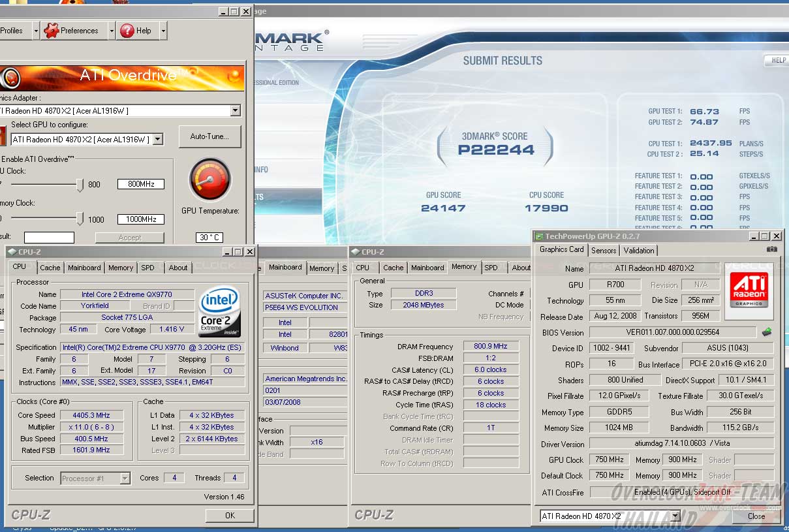Click the Core Speed value 4405.3 MHz

click(92, 415)
